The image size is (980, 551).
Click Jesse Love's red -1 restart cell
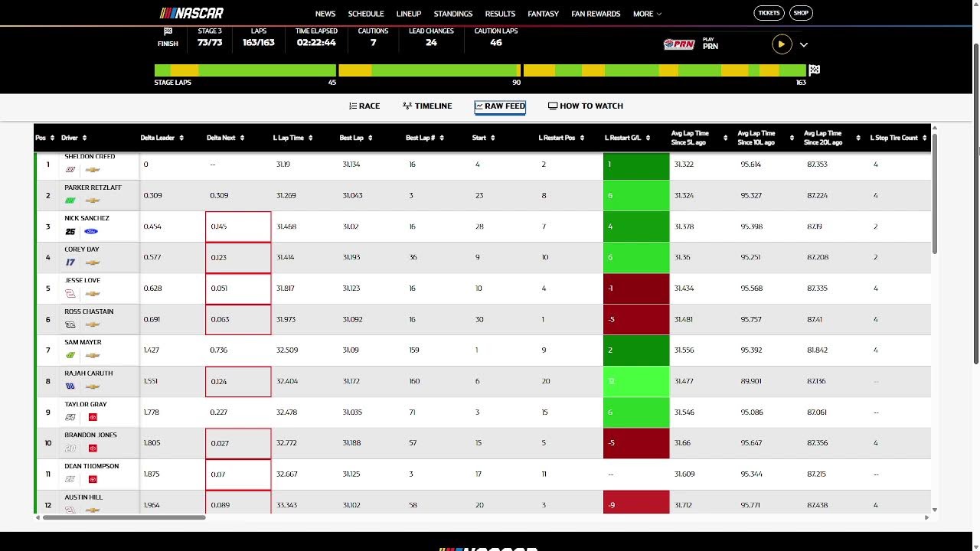click(636, 289)
